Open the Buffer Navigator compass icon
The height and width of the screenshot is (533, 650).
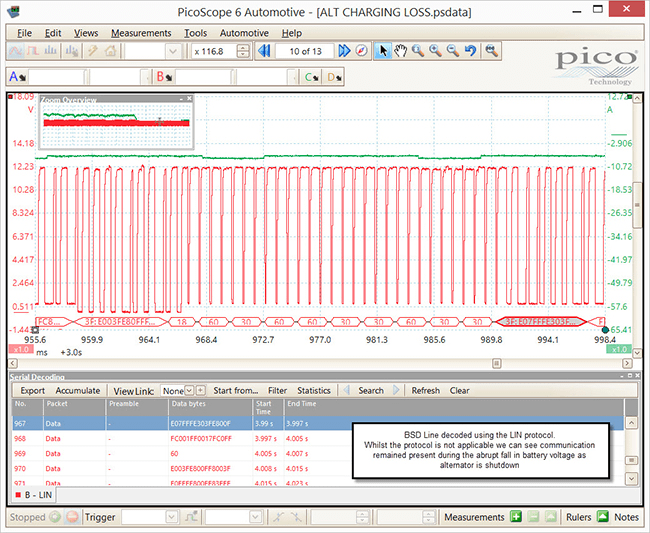tap(362, 51)
